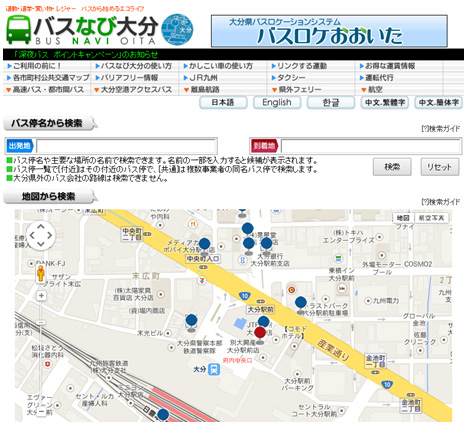Viewport: 469px width, 433px height.
Task: Click the 7-Eleven map icon
Action: tap(201, 280)
